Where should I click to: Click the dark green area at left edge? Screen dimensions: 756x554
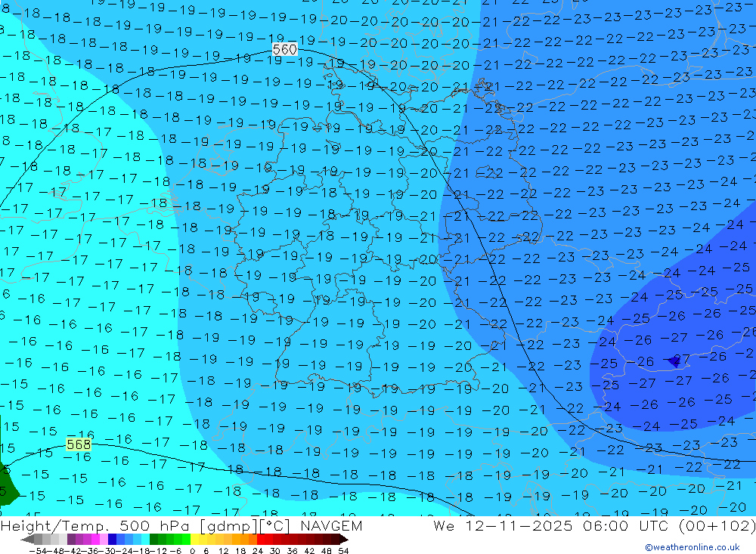pyautogui.click(x=7, y=487)
